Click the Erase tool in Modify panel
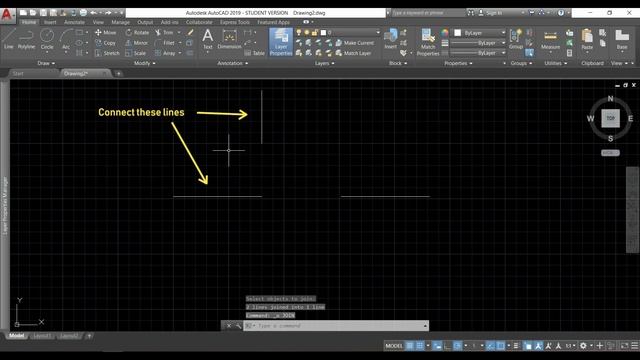 pos(190,32)
